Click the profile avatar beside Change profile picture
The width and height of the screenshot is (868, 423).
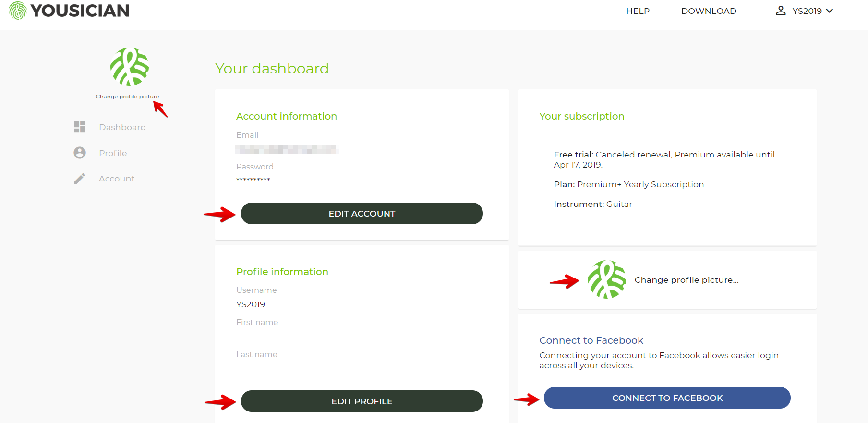(606, 279)
